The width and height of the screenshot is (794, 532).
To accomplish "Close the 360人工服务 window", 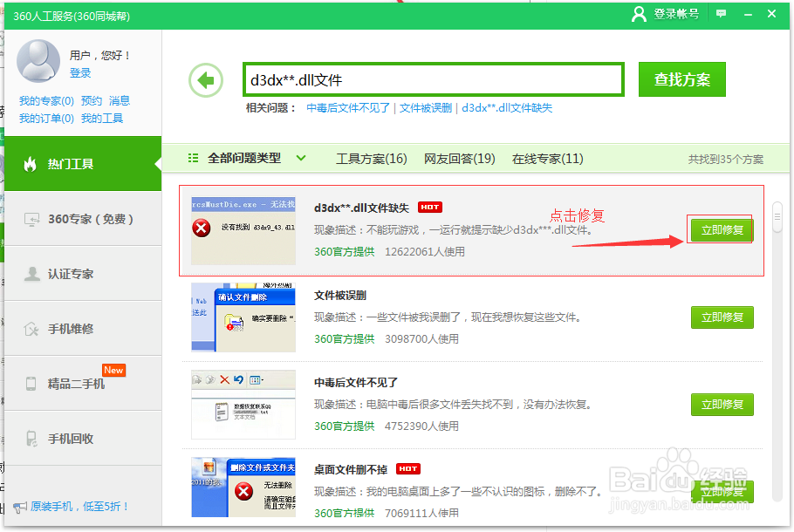I will (771, 14).
